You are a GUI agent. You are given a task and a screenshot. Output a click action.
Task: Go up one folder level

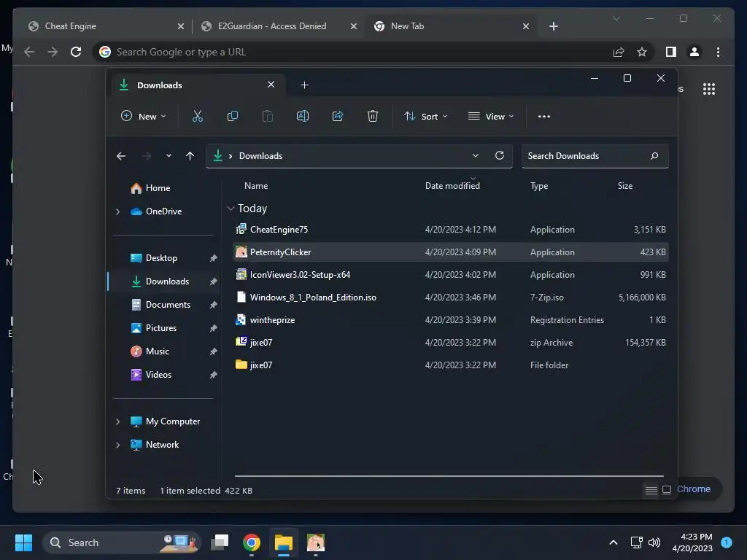190,156
